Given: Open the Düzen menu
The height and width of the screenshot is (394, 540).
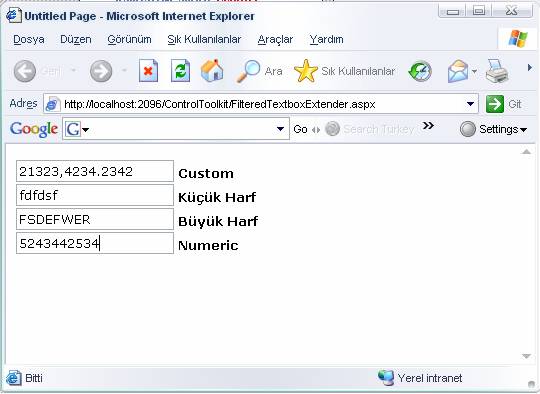Looking at the screenshot, I should (x=76, y=39).
